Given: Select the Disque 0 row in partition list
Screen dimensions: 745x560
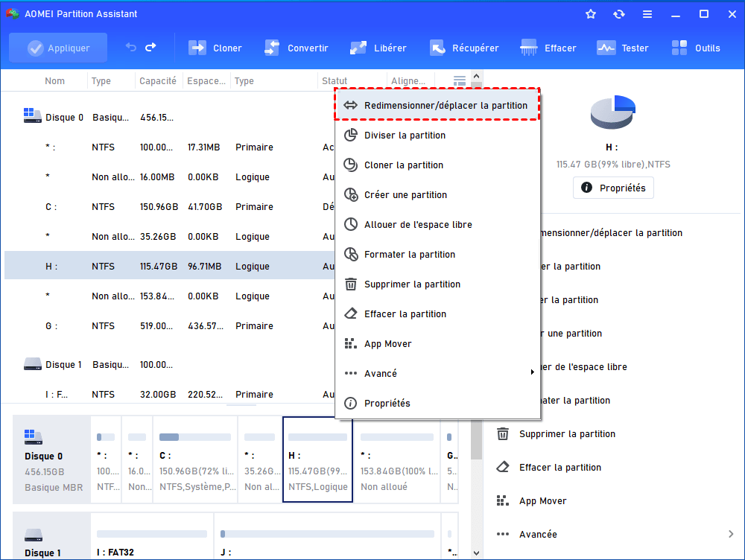Looking at the screenshot, I should [168, 118].
